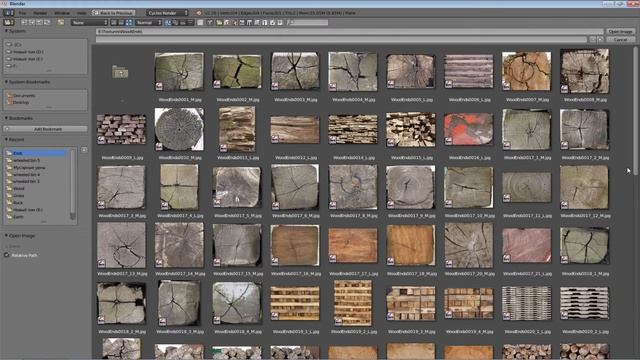Decrement the file name number
Image resolution: width=640 pixels, height=360 pixels.
[x=593, y=40]
